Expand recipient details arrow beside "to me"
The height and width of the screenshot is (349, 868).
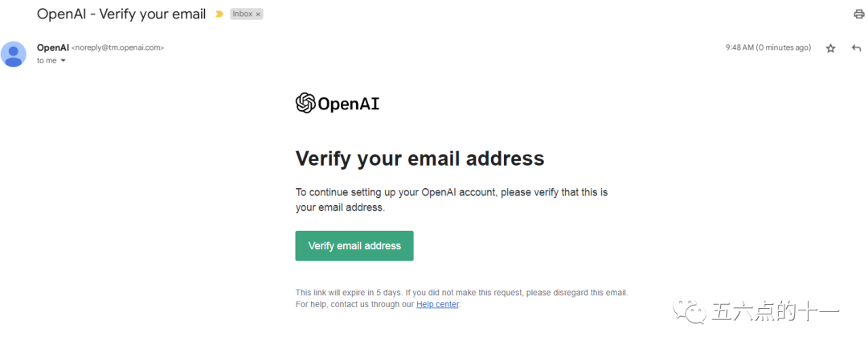(63, 61)
